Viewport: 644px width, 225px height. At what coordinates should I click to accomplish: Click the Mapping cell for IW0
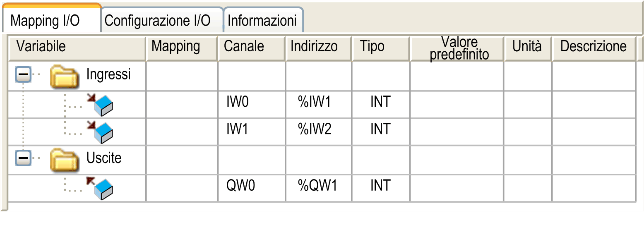coord(182,102)
